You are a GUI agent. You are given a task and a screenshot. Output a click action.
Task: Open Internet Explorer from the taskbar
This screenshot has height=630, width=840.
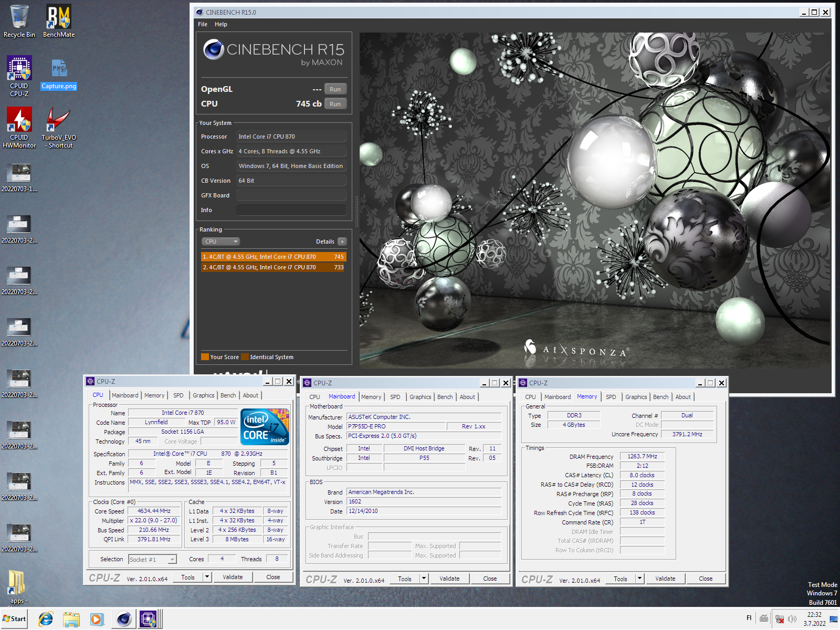[x=46, y=619]
